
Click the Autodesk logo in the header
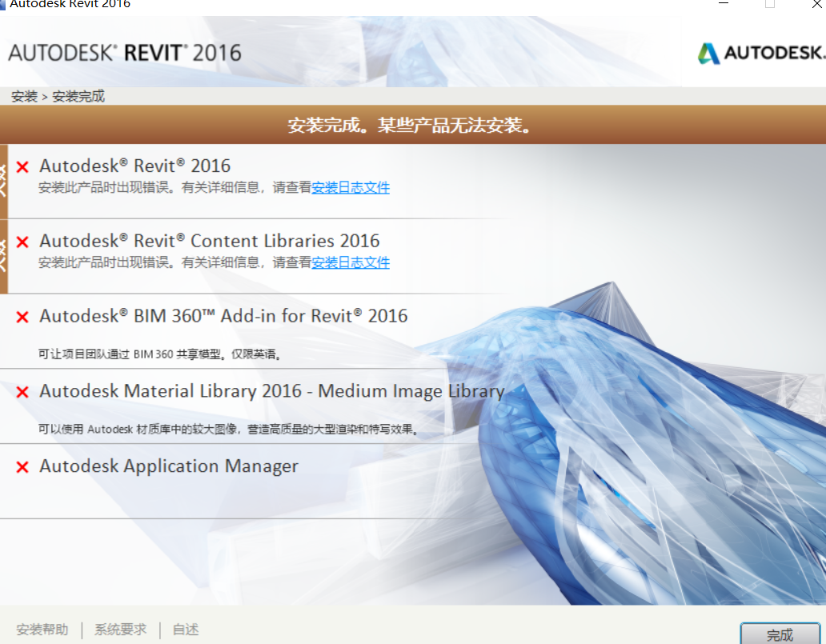click(760, 53)
